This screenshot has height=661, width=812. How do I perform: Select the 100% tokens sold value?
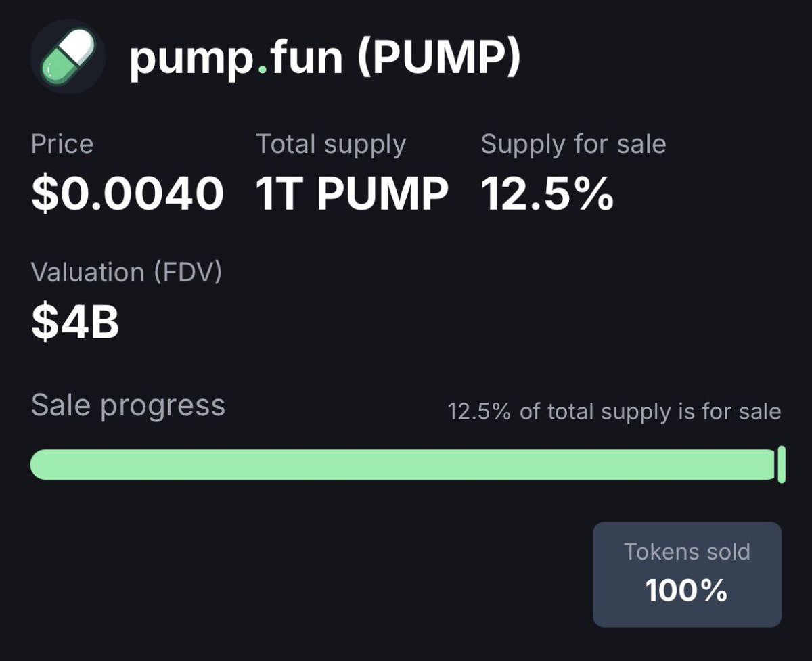687,591
